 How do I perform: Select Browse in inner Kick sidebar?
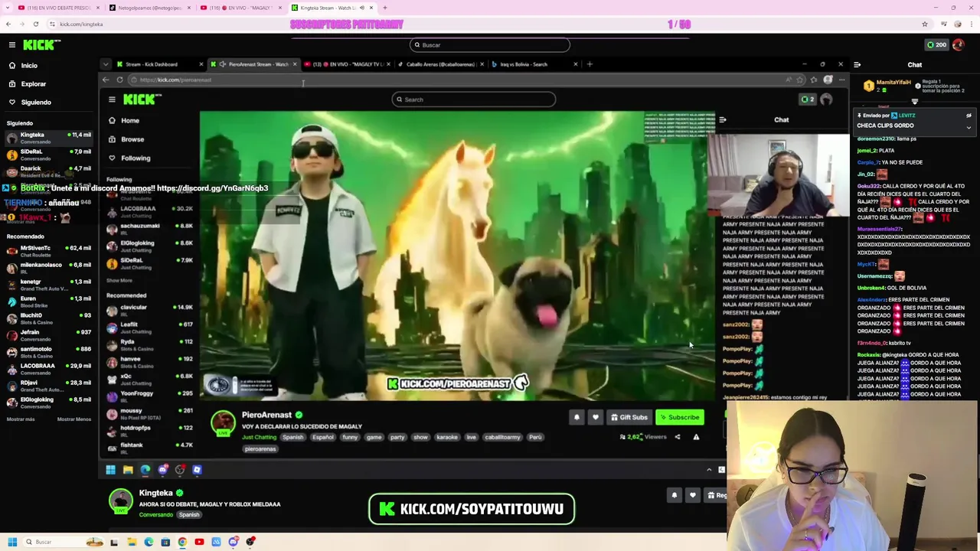[132, 139]
